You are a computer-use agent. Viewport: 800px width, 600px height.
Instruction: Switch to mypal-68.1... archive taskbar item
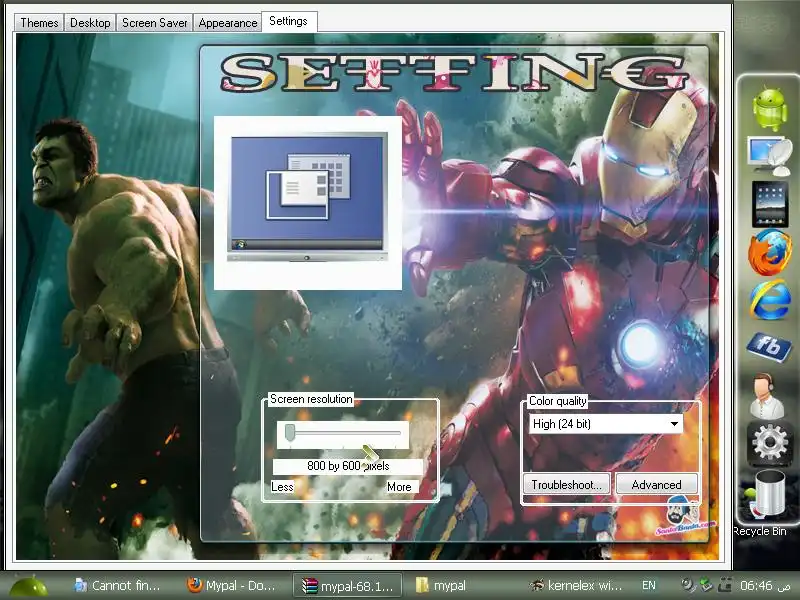(x=347, y=585)
